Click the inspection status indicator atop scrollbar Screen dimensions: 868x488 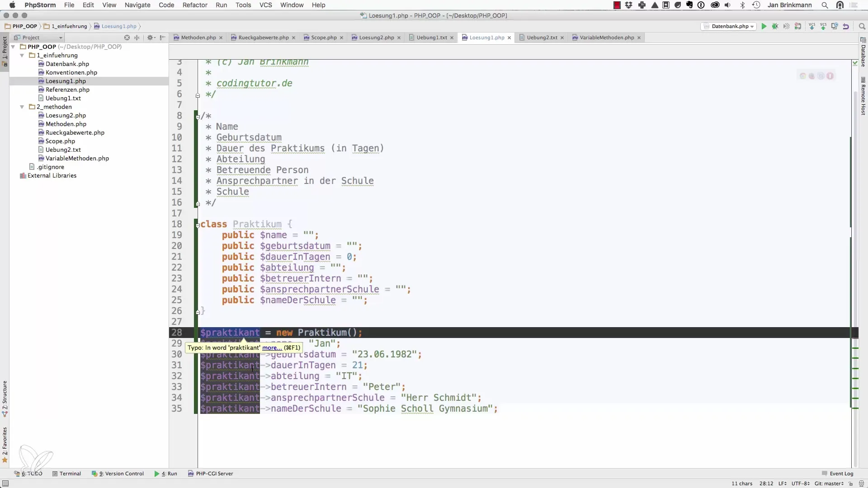pyautogui.click(x=855, y=63)
